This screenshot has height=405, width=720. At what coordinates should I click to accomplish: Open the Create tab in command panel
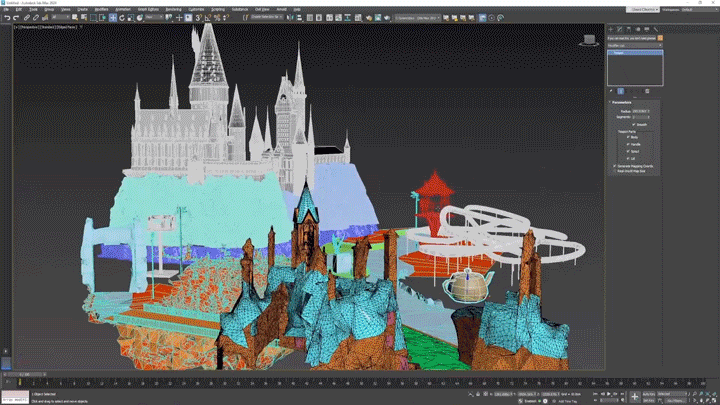[x=612, y=30]
